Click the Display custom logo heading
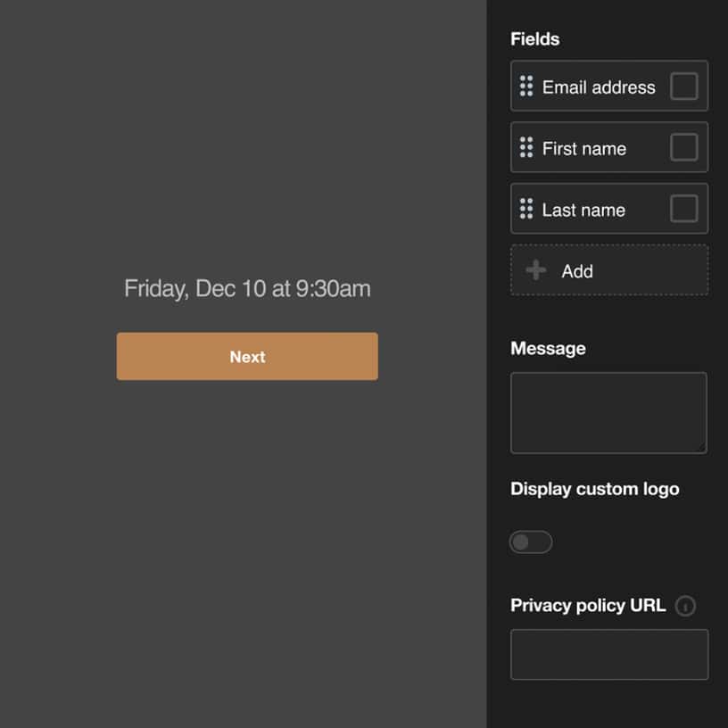Viewport: 728px width, 728px height. tap(595, 489)
